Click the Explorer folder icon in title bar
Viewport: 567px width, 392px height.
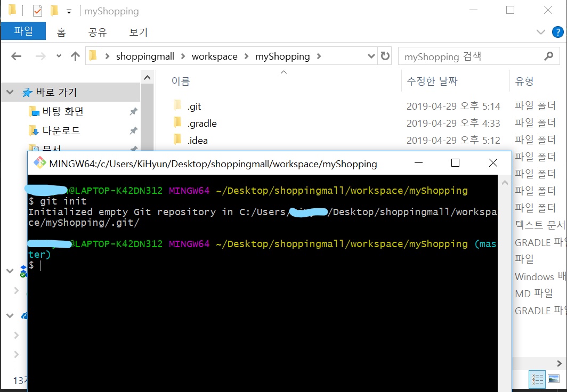pyautogui.click(x=12, y=10)
